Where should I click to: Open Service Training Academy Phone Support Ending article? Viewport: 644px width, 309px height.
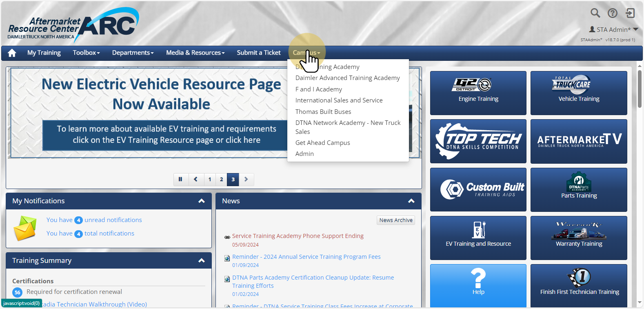(x=298, y=236)
